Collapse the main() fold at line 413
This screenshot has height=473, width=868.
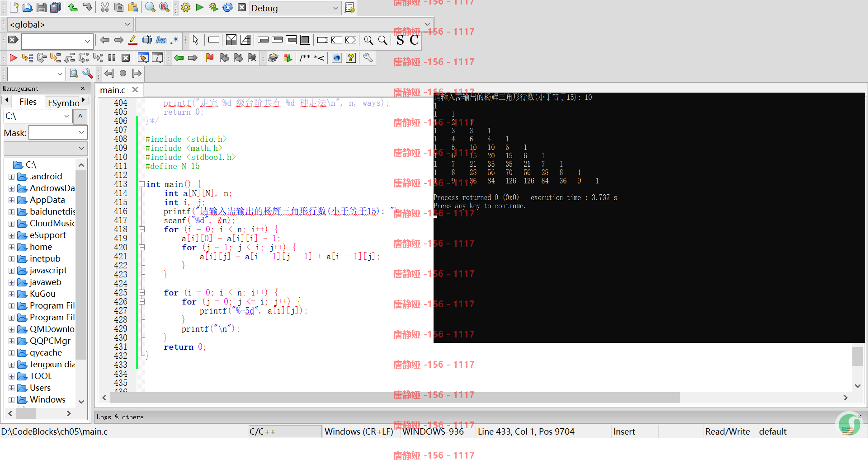[x=142, y=184]
